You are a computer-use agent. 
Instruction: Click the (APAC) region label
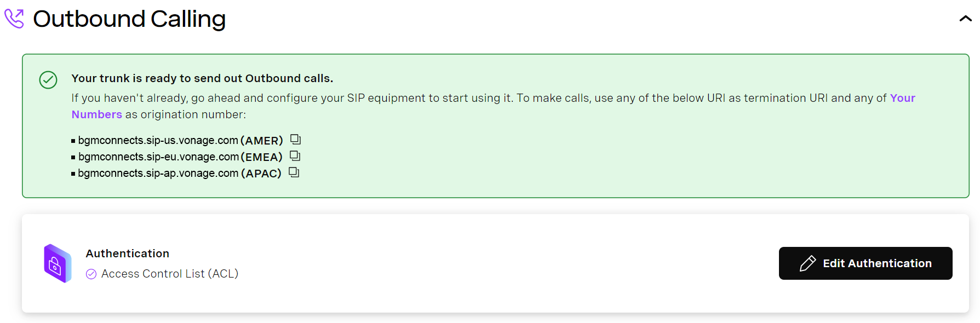click(x=261, y=174)
